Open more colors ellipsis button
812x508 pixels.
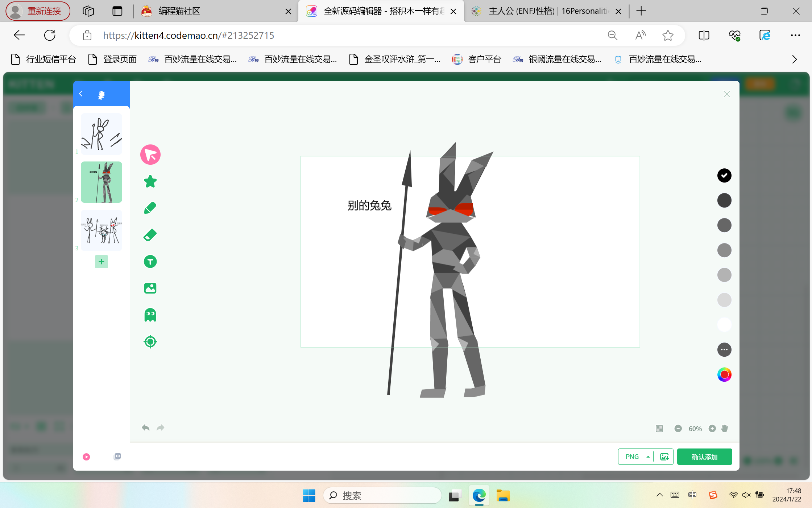pyautogui.click(x=724, y=350)
